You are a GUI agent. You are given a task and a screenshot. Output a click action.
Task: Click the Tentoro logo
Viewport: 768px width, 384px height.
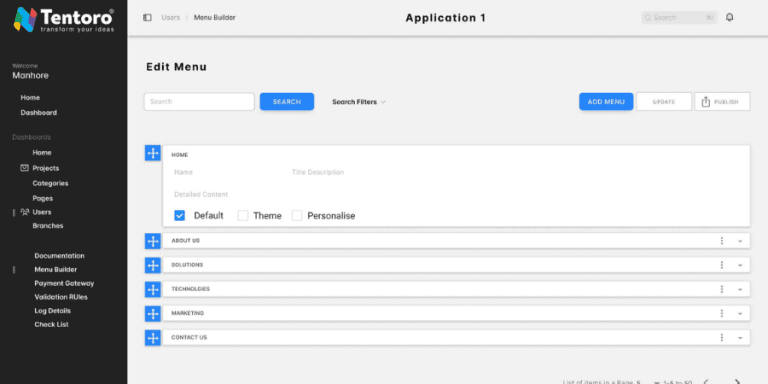64,20
